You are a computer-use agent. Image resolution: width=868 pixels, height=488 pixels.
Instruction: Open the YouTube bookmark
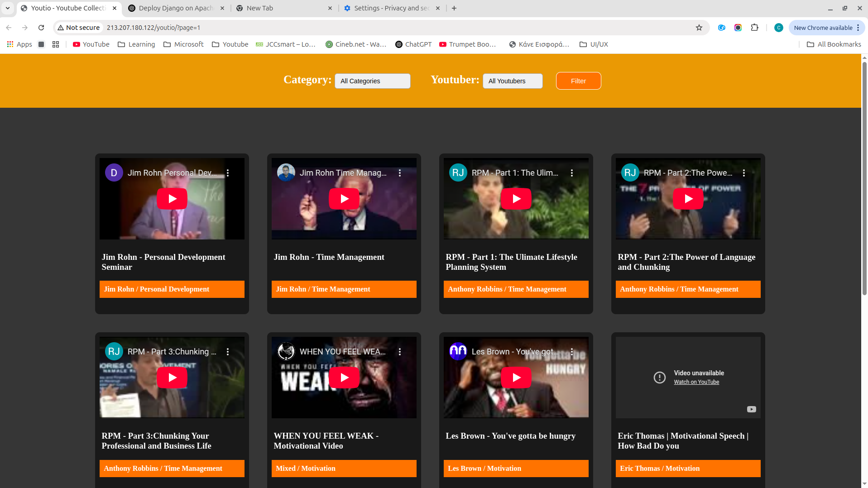(91, 44)
